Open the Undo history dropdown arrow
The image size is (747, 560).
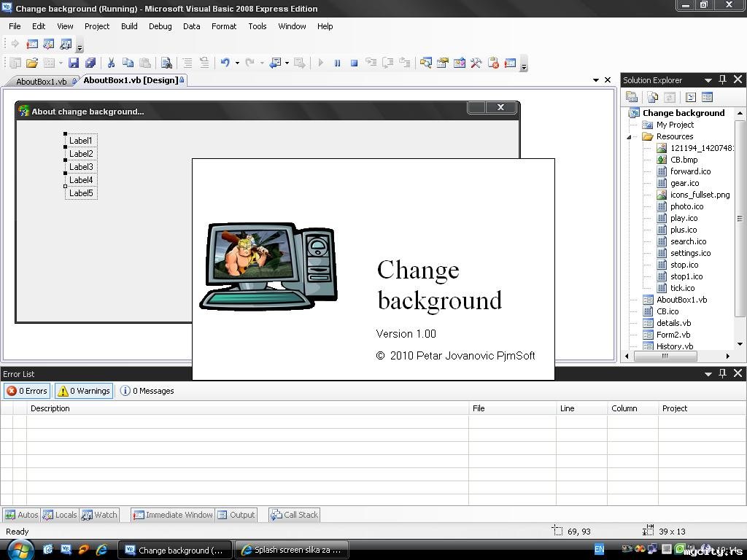237,63
